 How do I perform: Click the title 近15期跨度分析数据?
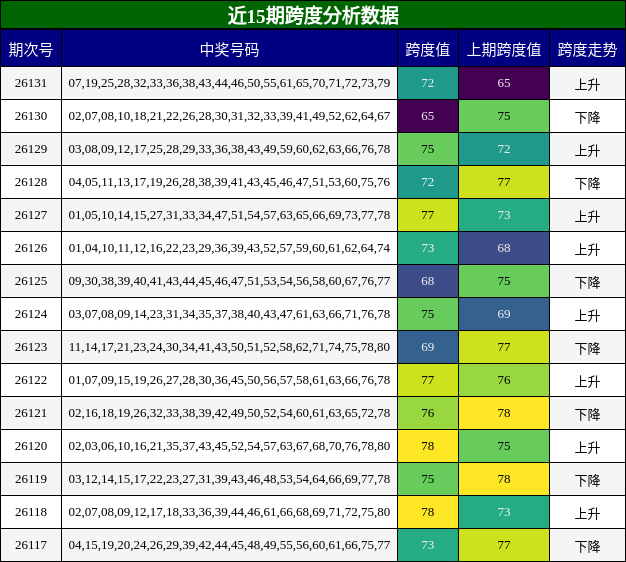tap(313, 15)
